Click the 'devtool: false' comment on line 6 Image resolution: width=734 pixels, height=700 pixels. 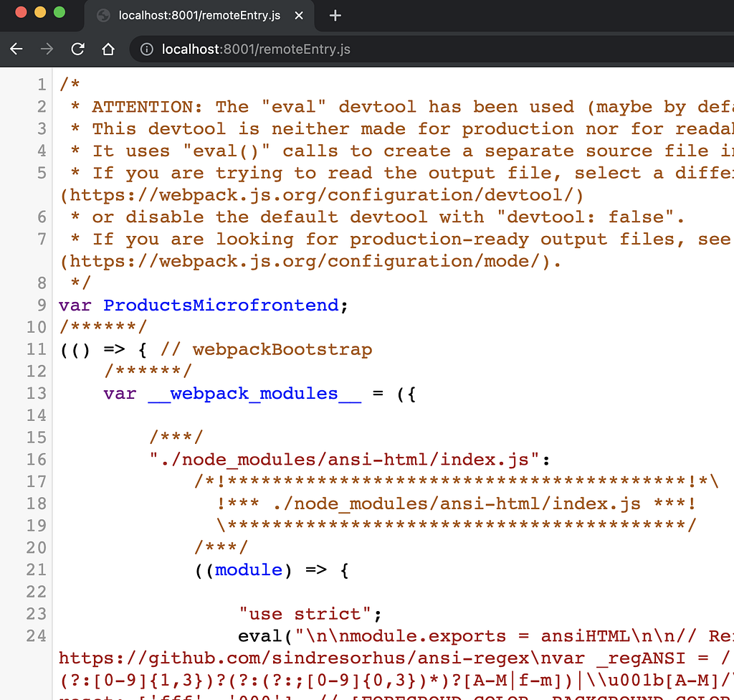point(377,217)
